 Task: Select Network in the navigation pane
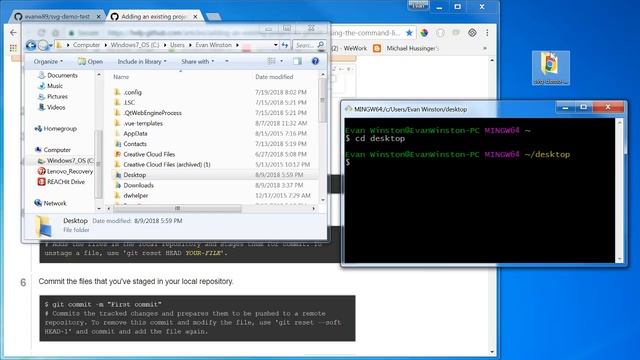click(x=51, y=203)
